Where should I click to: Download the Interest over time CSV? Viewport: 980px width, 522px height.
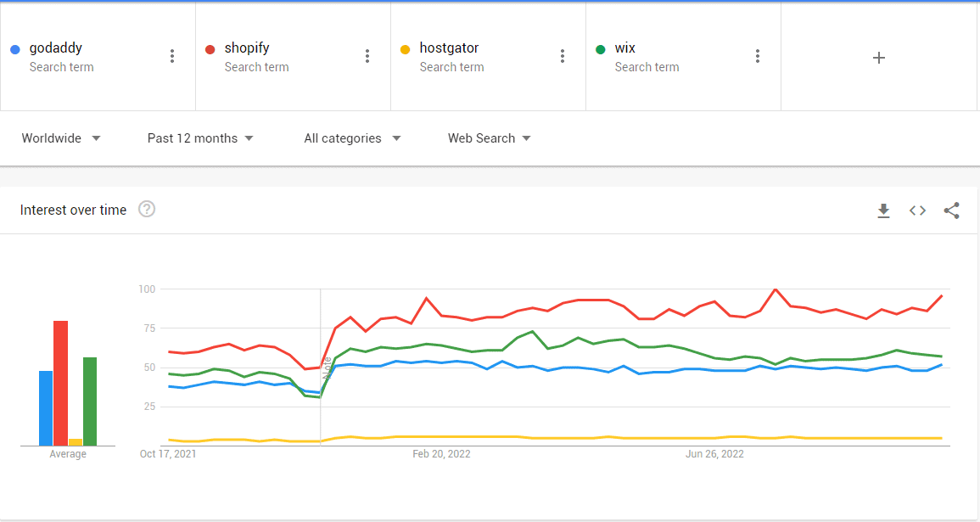click(883, 210)
